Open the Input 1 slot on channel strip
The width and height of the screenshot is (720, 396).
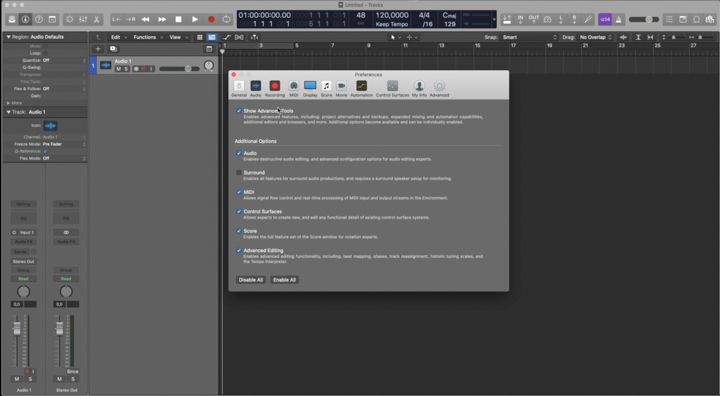click(x=23, y=232)
